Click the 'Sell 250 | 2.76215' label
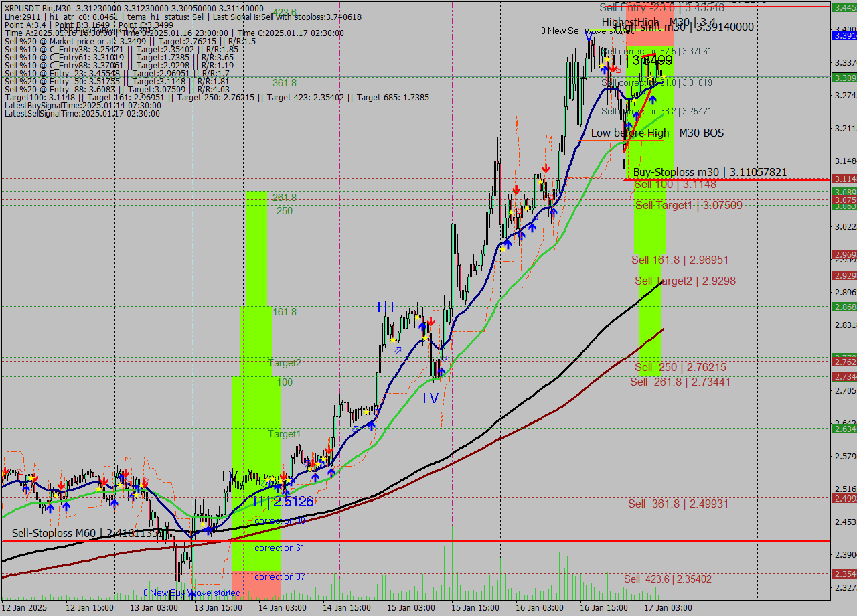The width and height of the screenshot is (857, 616). pos(680,368)
